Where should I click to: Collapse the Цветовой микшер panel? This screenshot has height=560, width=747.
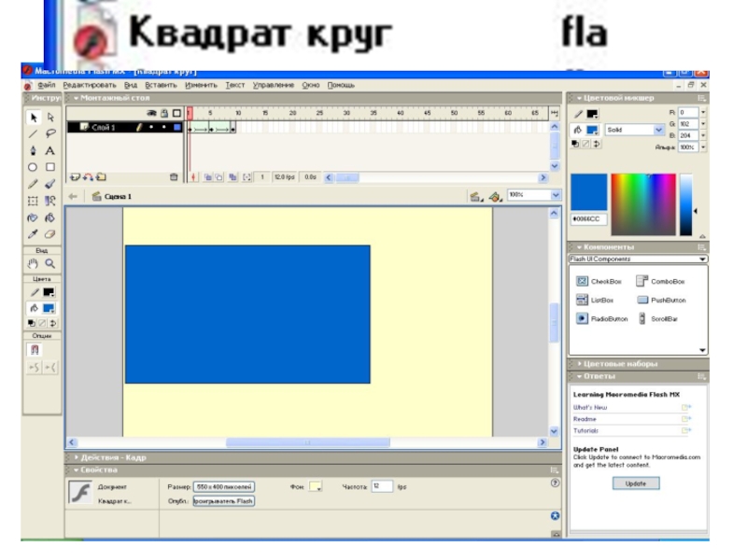pyautogui.click(x=579, y=98)
